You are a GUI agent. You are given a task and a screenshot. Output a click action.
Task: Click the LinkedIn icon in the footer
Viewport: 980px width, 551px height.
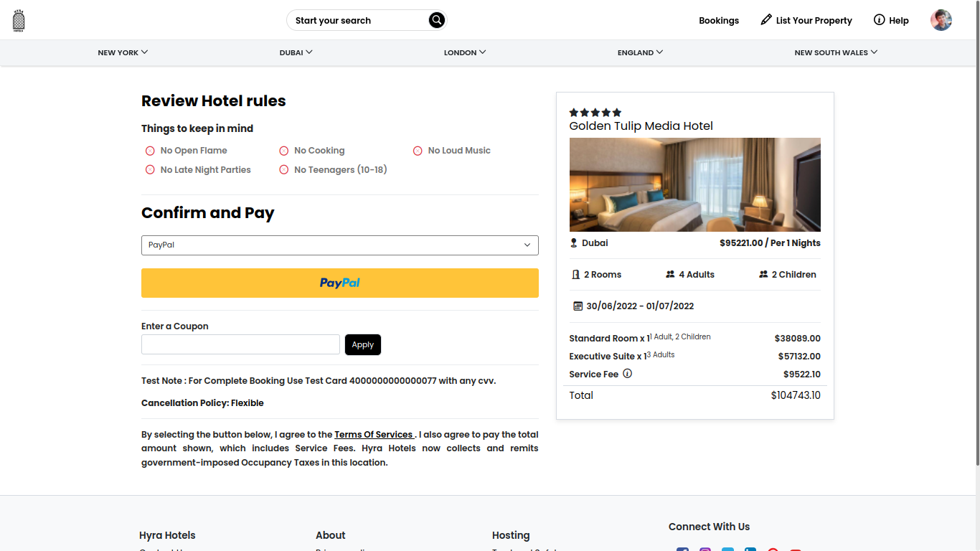tap(750, 549)
